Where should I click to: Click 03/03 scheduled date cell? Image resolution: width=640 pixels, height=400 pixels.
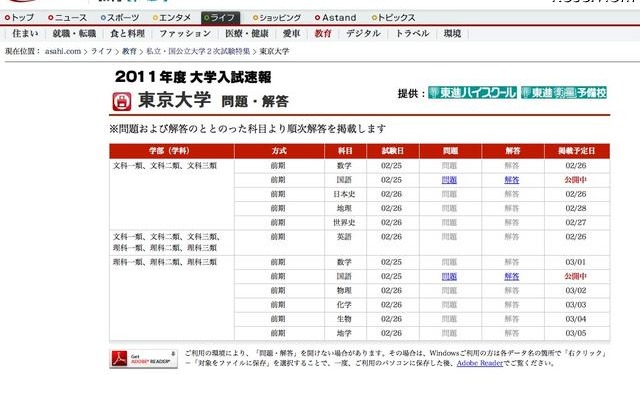(x=576, y=305)
